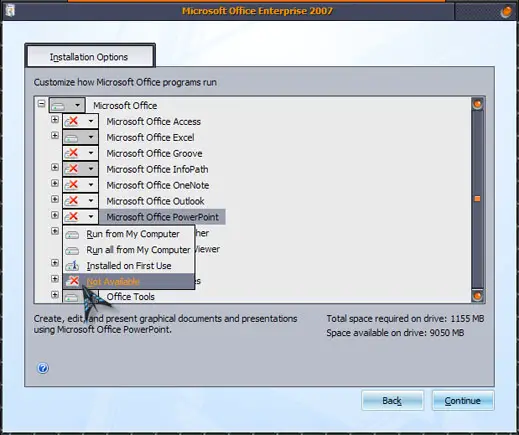The image size is (519, 435).
Task: Click the setup icon at title bar left
Action: coord(10,11)
